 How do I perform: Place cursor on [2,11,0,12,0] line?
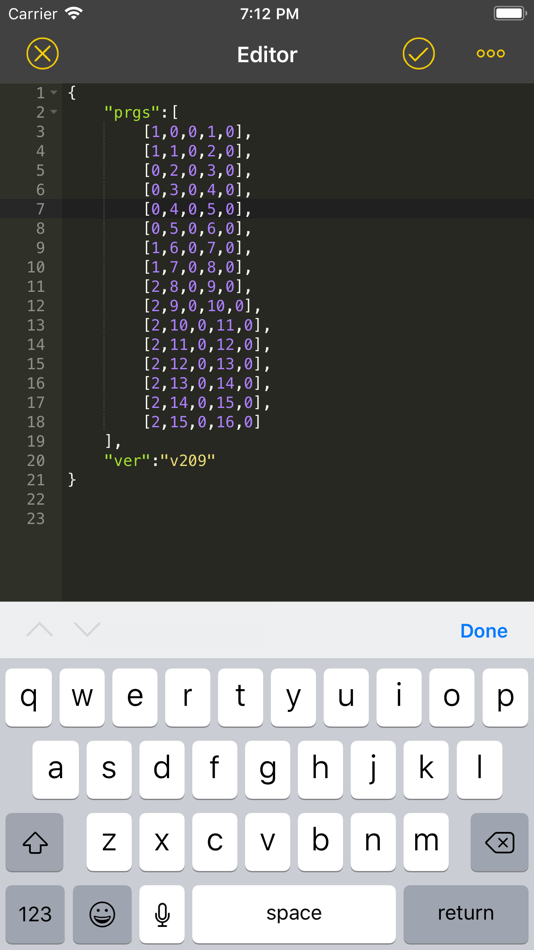coord(207,345)
